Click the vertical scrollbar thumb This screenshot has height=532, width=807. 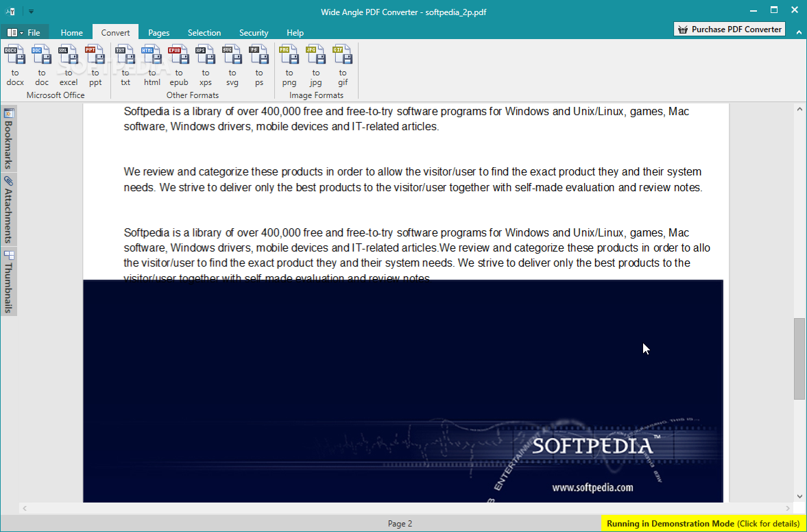(799, 359)
